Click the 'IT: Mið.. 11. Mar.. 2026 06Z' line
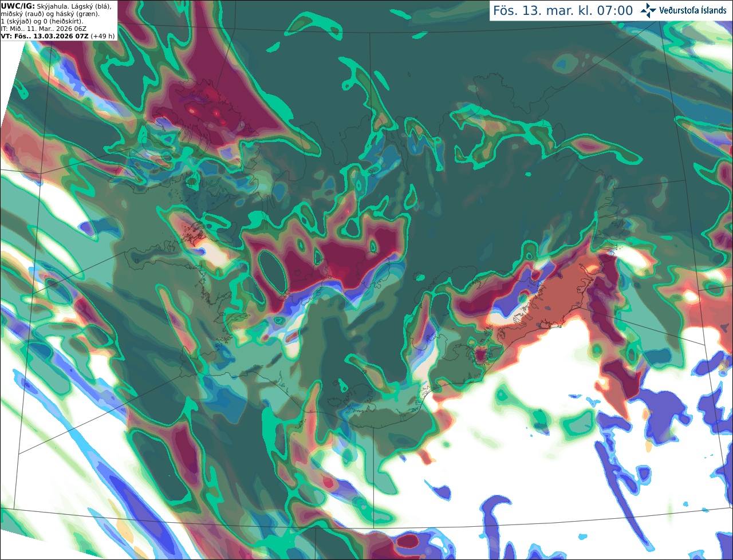The image size is (733, 560). pos(44,29)
